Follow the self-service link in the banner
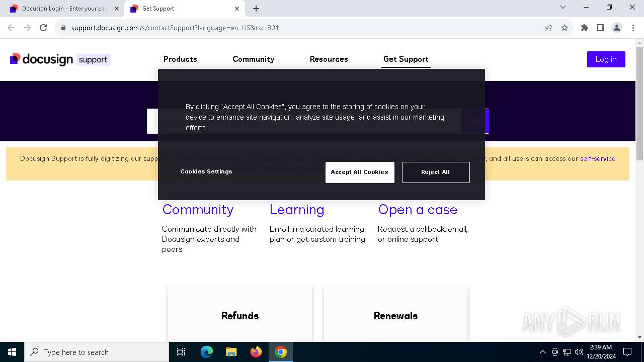The image size is (644, 362). click(598, 158)
